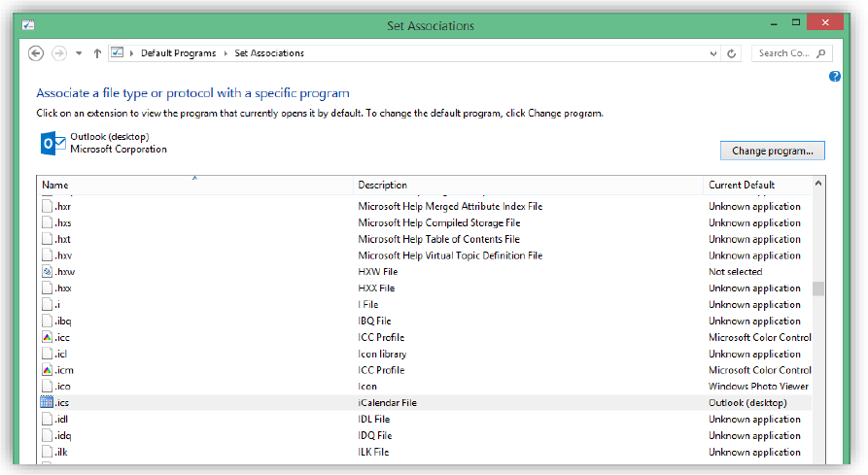Image resolution: width=868 pixels, height=475 pixels.
Task: Click the Change program... button
Action: 772,151
